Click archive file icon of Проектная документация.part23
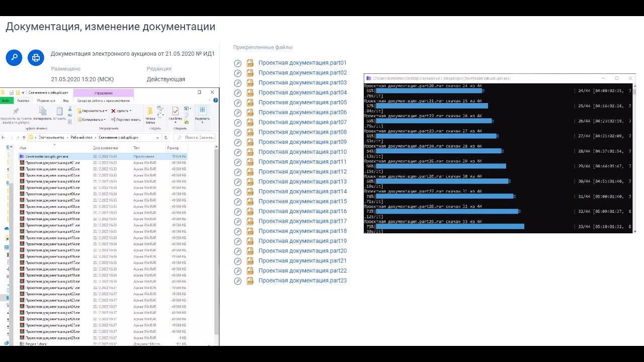The width and height of the screenshot is (644, 362). pyautogui.click(x=250, y=281)
